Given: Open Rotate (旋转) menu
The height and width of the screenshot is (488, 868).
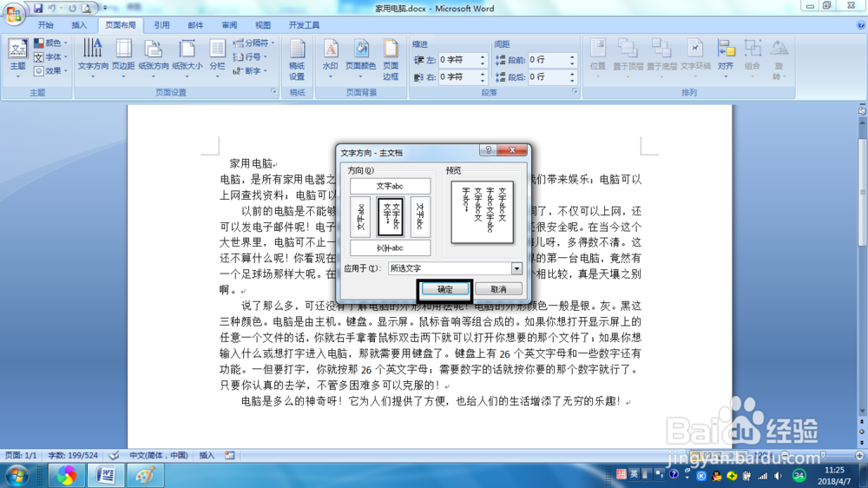Looking at the screenshot, I should click(779, 60).
